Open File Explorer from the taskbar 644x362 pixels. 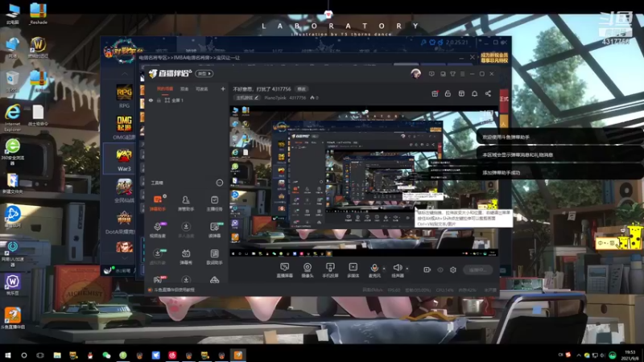pyautogui.click(x=57, y=356)
